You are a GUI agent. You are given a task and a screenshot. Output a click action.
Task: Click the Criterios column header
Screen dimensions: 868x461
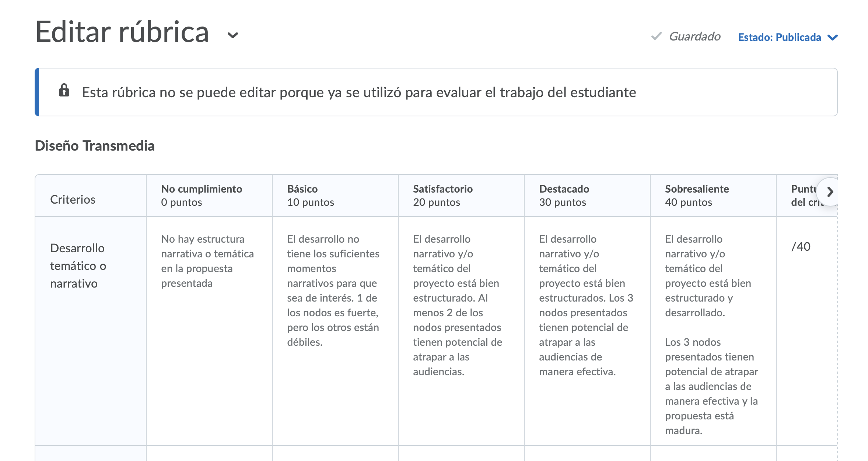tap(73, 200)
